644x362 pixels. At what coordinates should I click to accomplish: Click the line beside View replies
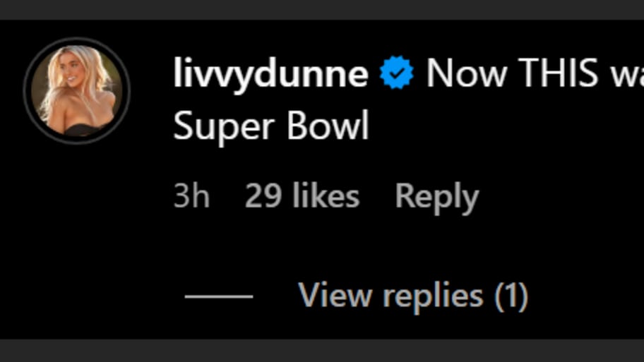coord(219,296)
